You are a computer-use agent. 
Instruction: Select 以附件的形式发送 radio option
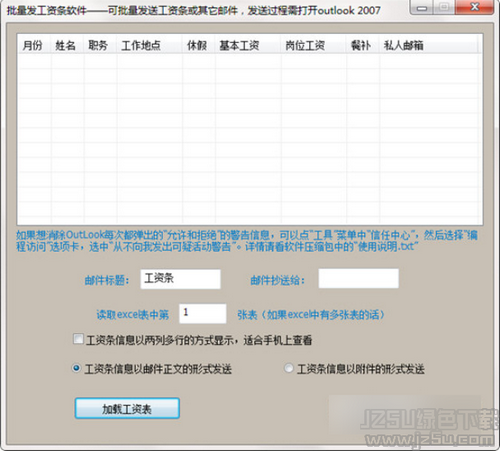coord(289,368)
